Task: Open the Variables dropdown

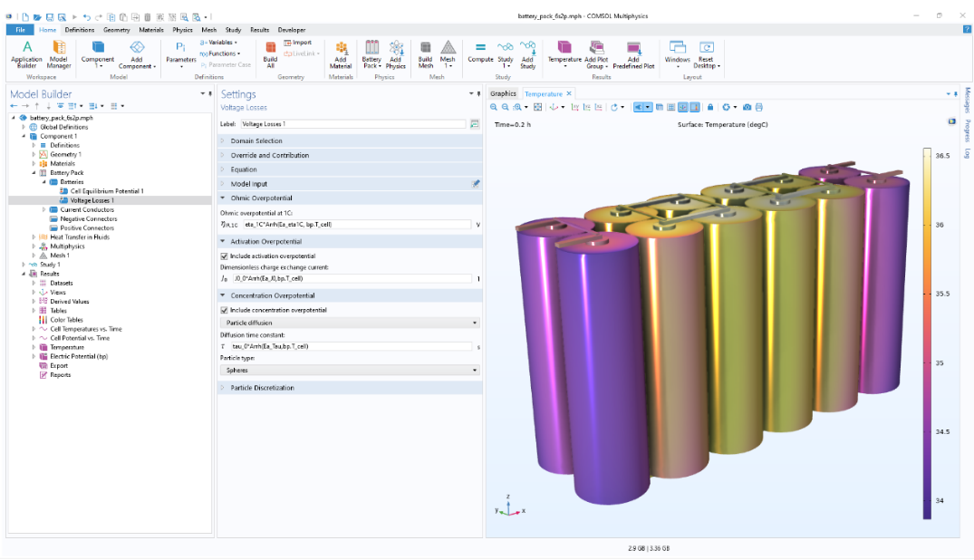Action: pyautogui.click(x=219, y=43)
